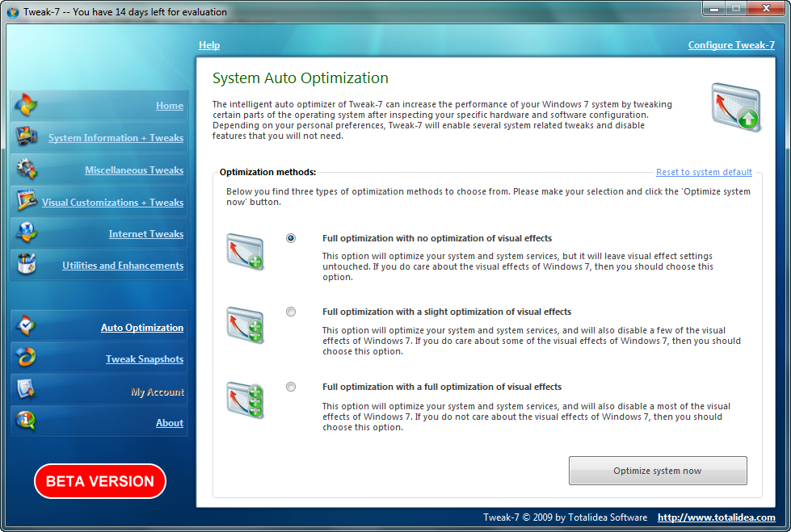Click the BETA VERSION badge
791x532 pixels.
tap(100, 481)
